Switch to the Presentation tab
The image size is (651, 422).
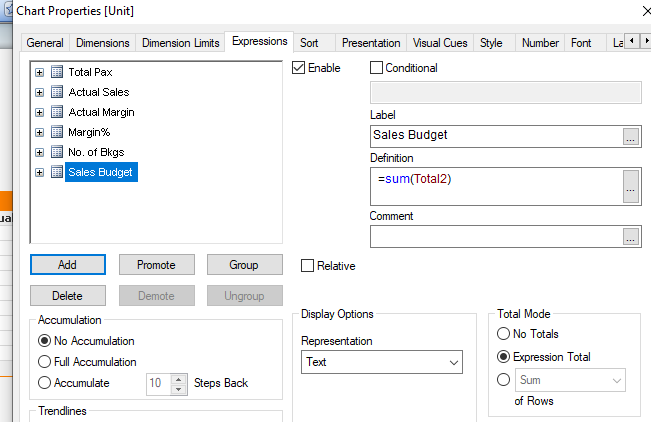(371, 43)
